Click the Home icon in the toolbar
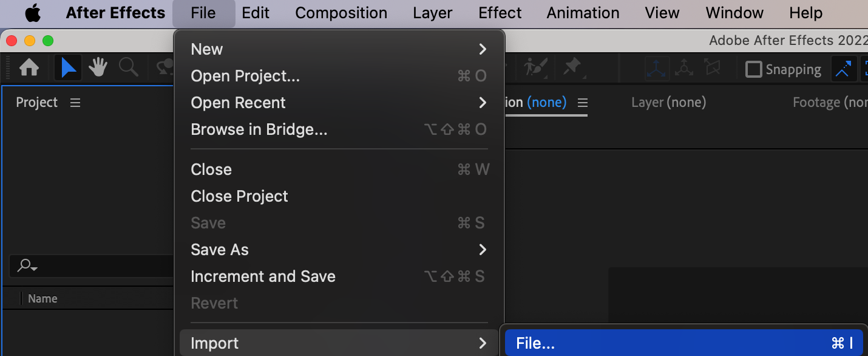 tap(29, 68)
